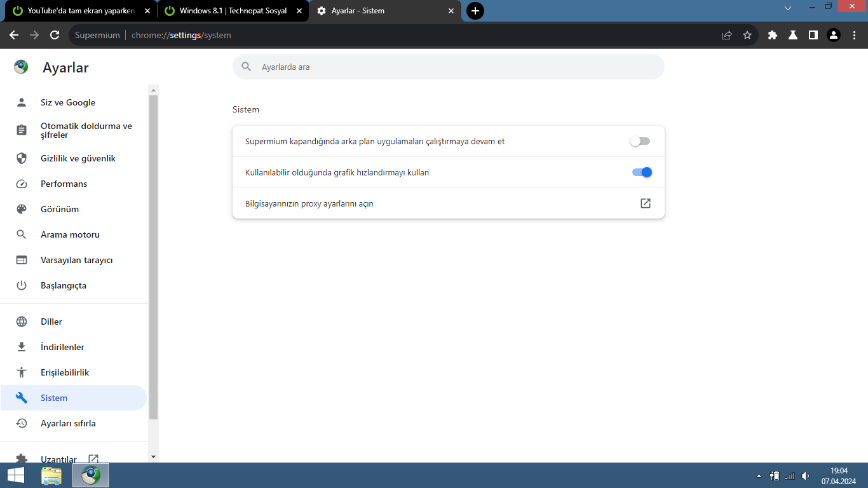Open Otomatik doldurma ve şifreler section
Viewport: 868px width, 488px height.
74,130
